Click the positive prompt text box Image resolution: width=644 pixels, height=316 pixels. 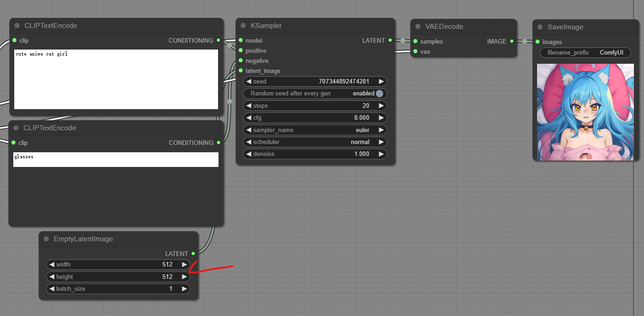coord(116,79)
